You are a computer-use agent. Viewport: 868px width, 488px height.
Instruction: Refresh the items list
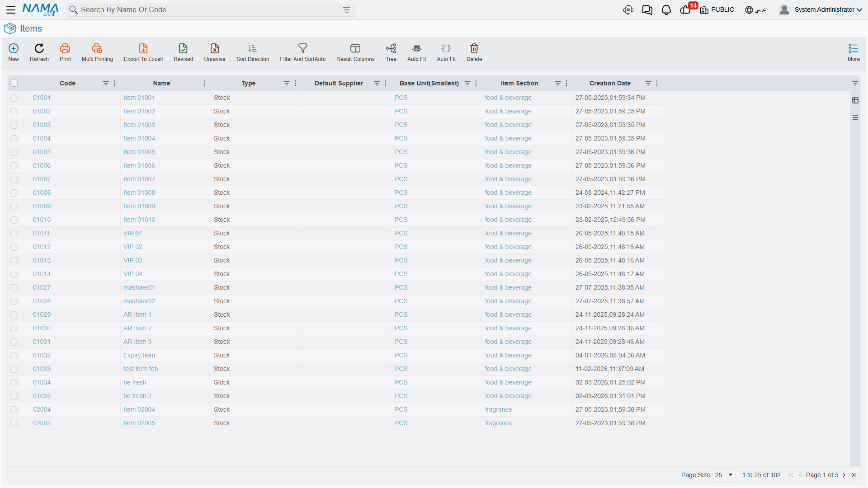pos(39,52)
